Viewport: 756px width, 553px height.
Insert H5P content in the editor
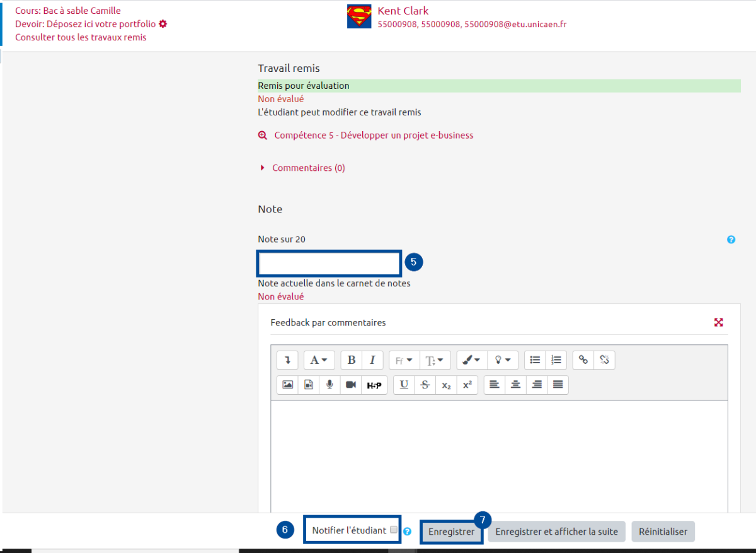[374, 385]
